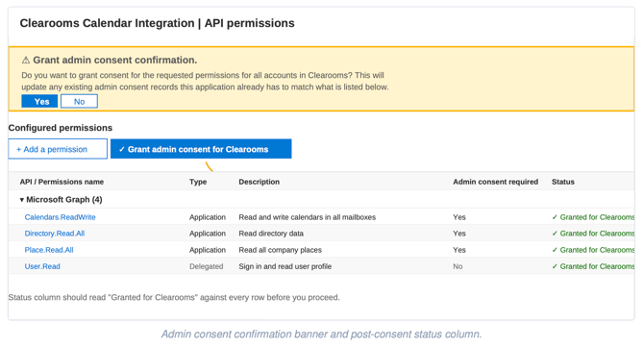This screenshot has height=347, width=644.
Task: Click the 'Admin consent confirmation banner' figure caption
Action: click(x=321, y=335)
